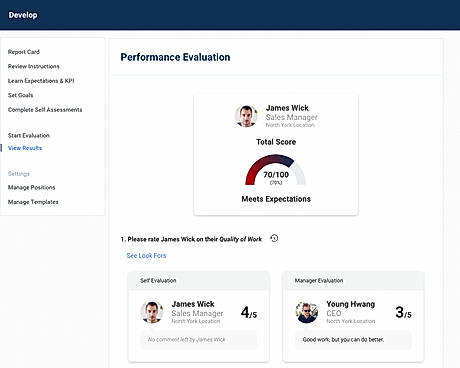Open Review Instructions in the sidebar
The width and height of the screenshot is (460, 368).
(34, 66)
